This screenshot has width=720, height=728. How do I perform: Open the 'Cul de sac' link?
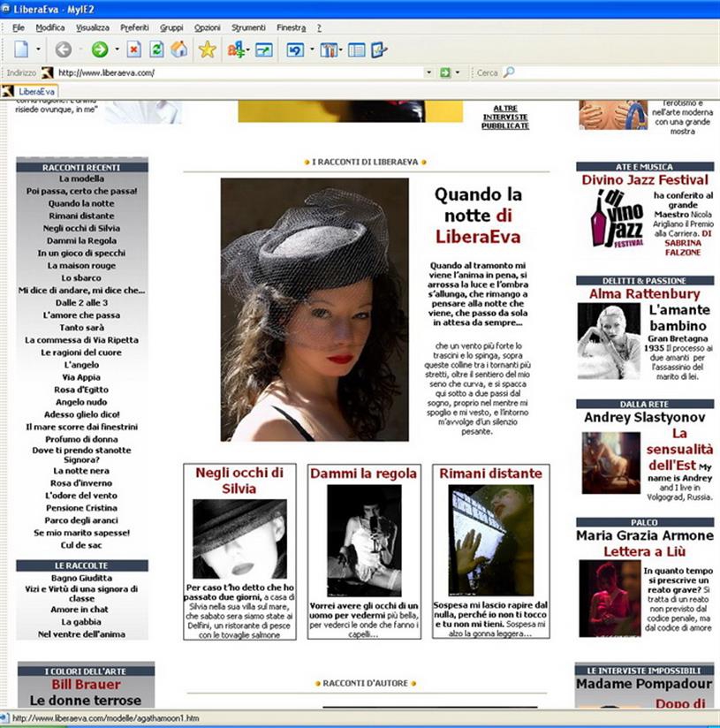click(x=81, y=545)
